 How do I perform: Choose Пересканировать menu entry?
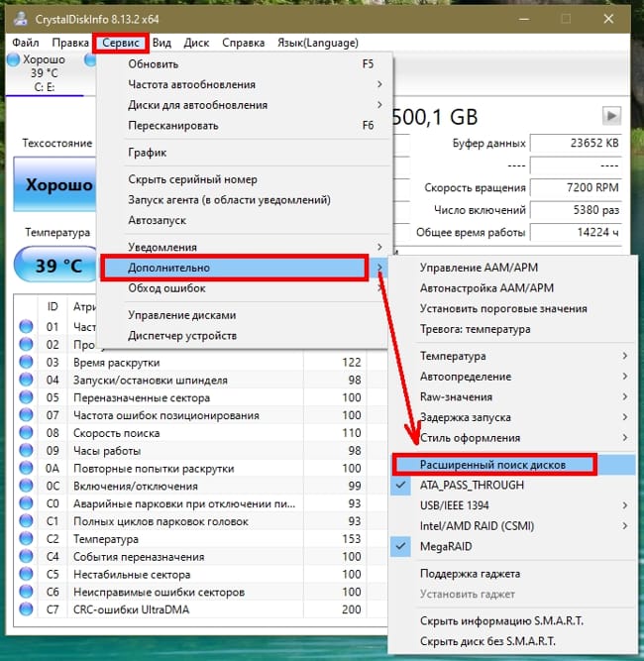[x=244, y=126]
